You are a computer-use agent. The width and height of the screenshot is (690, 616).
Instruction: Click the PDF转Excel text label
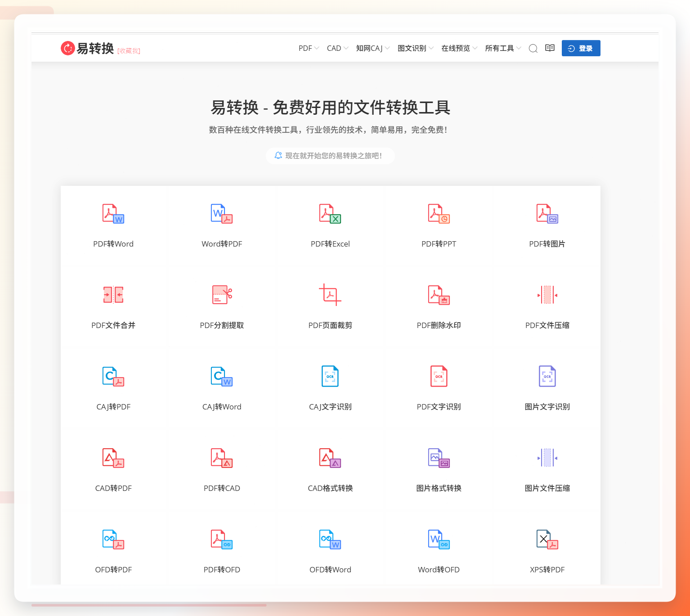tap(330, 244)
